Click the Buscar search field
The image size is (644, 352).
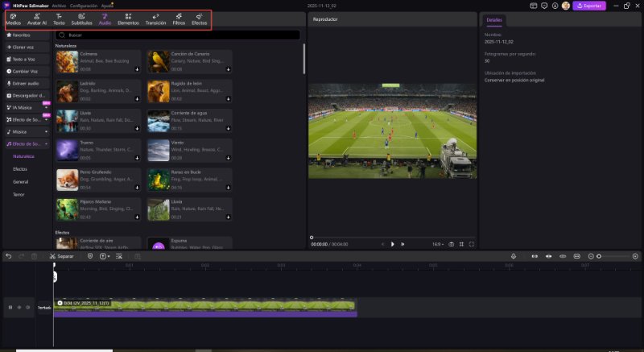(177, 35)
